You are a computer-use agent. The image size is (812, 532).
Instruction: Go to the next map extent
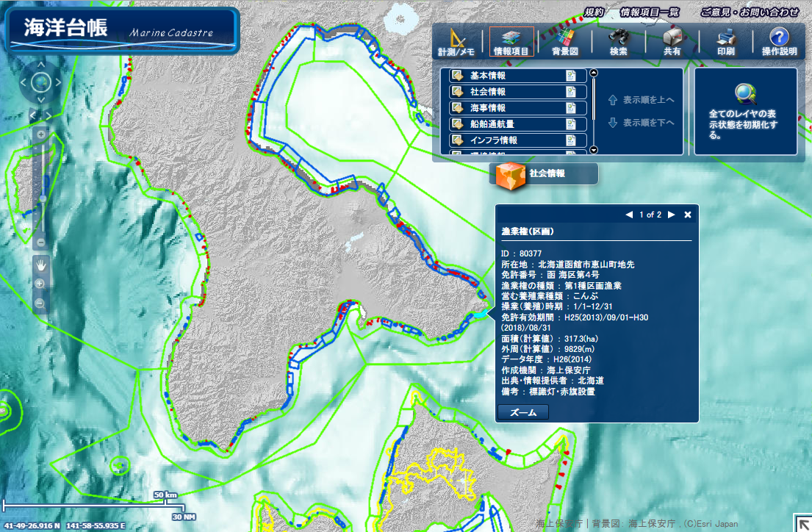pyautogui.click(x=48, y=115)
